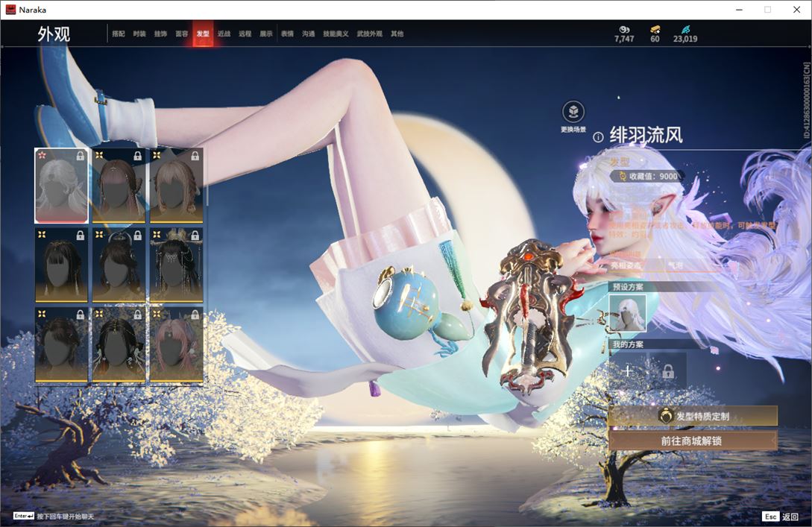This screenshot has height=527, width=812.
Task: Open the 搭配 tab
Action: (x=119, y=34)
